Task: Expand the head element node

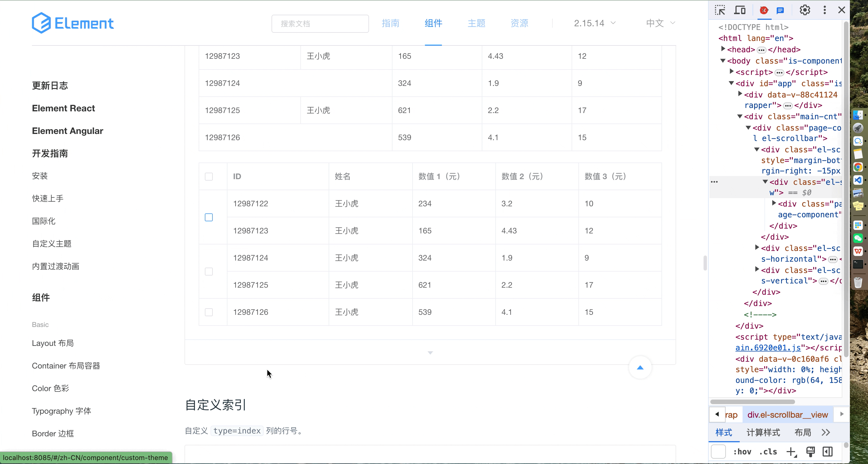Action: point(723,49)
